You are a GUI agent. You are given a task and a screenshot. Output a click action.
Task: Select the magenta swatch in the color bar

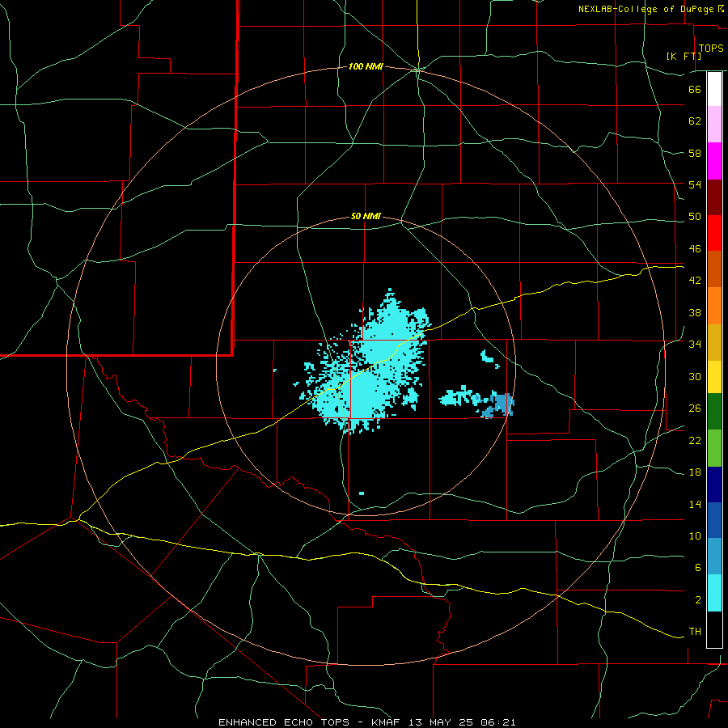(x=714, y=161)
